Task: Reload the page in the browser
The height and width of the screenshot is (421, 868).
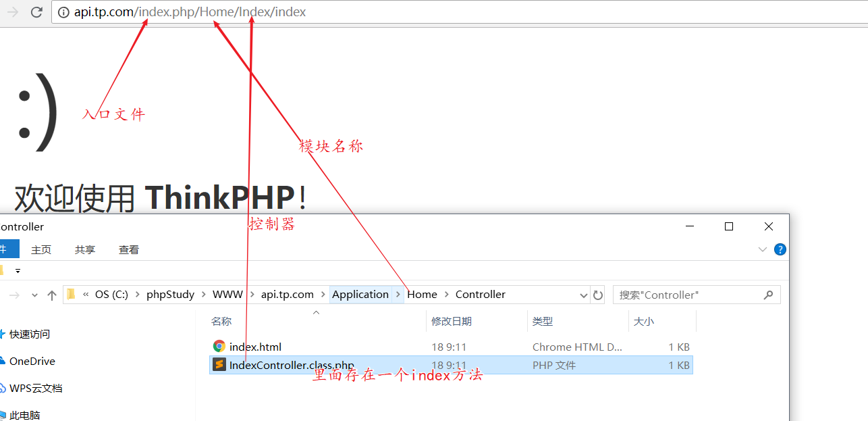Action: pyautogui.click(x=36, y=12)
